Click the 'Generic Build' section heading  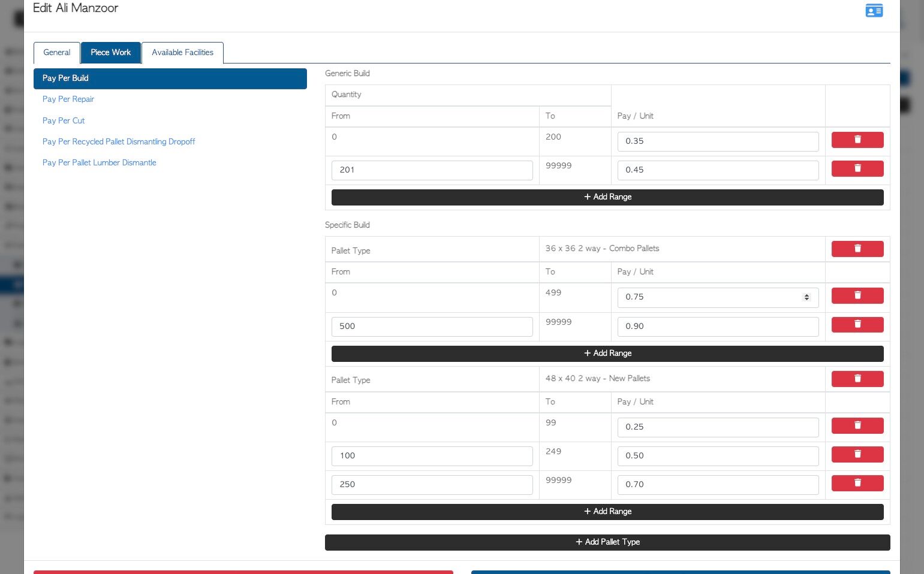click(x=347, y=74)
